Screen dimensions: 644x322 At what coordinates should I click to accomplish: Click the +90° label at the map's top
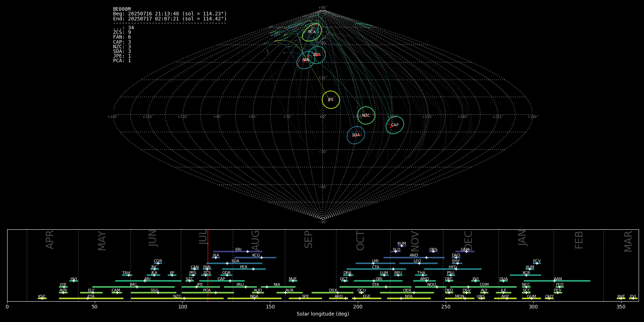323,8
